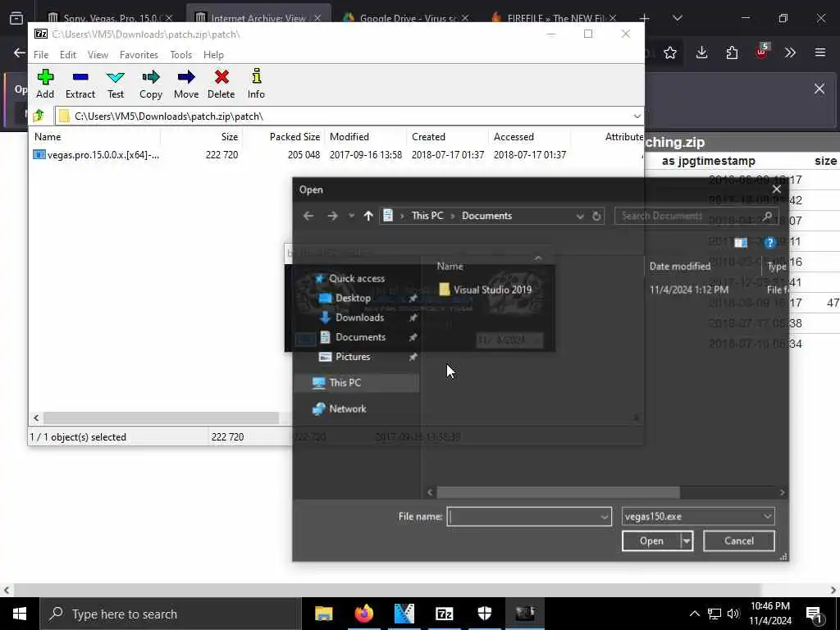The height and width of the screenshot is (630, 840).
Task: Click the Copy icon in 7-Zip toolbar
Action: coord(151,84)
